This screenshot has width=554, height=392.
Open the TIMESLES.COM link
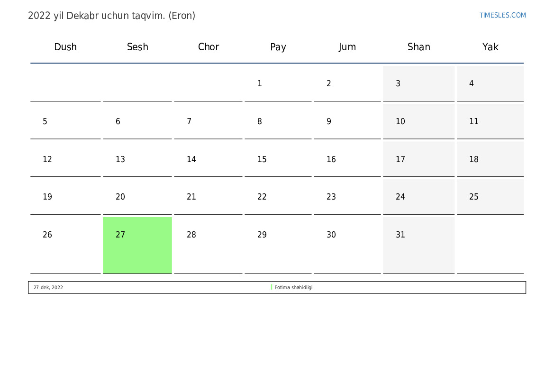tap(502, 15)
